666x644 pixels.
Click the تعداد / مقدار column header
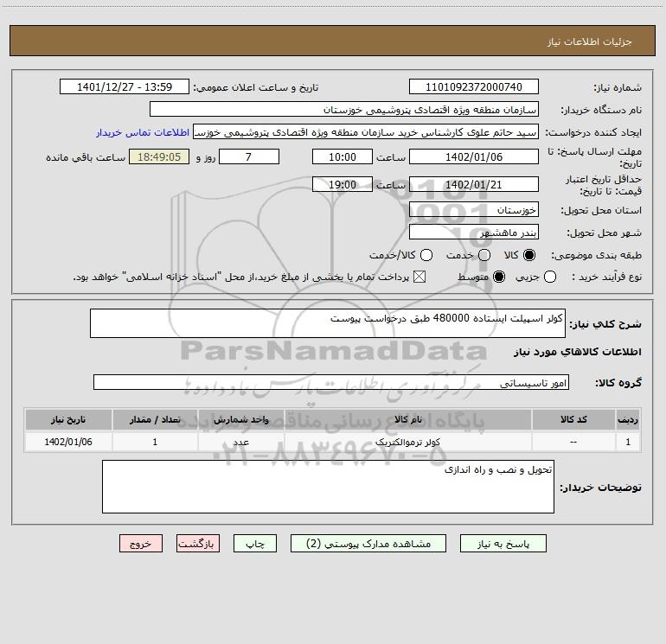(x=155, y=419)
